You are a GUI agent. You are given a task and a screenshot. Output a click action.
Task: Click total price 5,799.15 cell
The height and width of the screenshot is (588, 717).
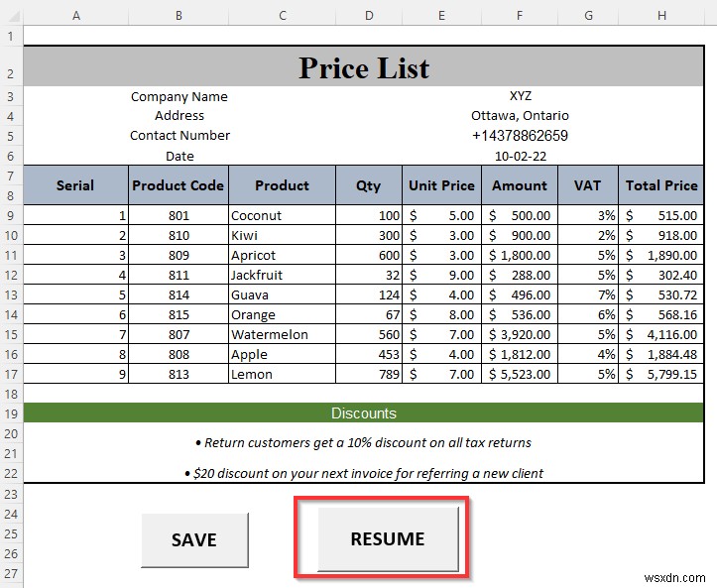661,374
